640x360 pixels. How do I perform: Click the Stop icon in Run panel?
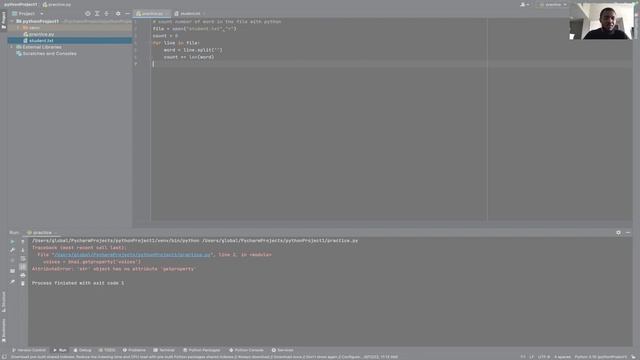point(12,260)
